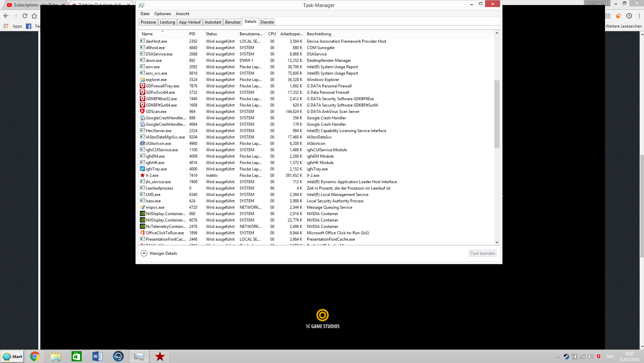Viewport: 644px width, 363px height.
Task: Click the process list scroll-up arrow
Action: point(497,33)
